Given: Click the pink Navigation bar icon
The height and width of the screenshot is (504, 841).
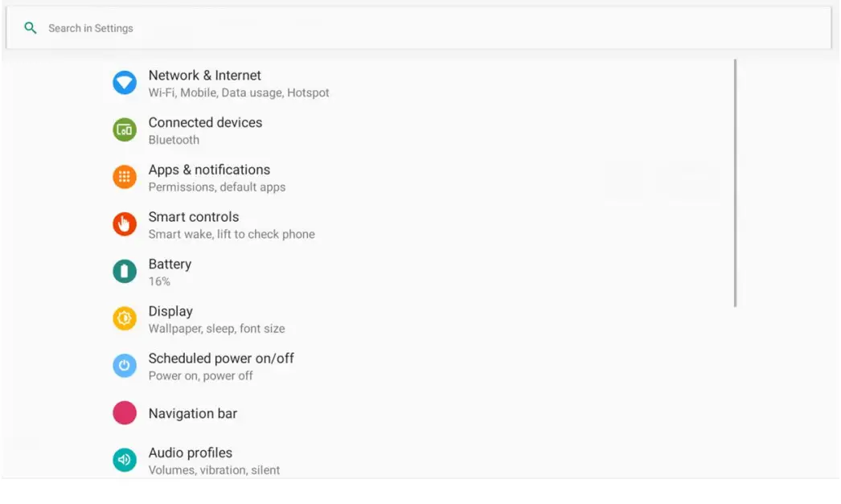Looking at the screenshot, I should [125, 413].
